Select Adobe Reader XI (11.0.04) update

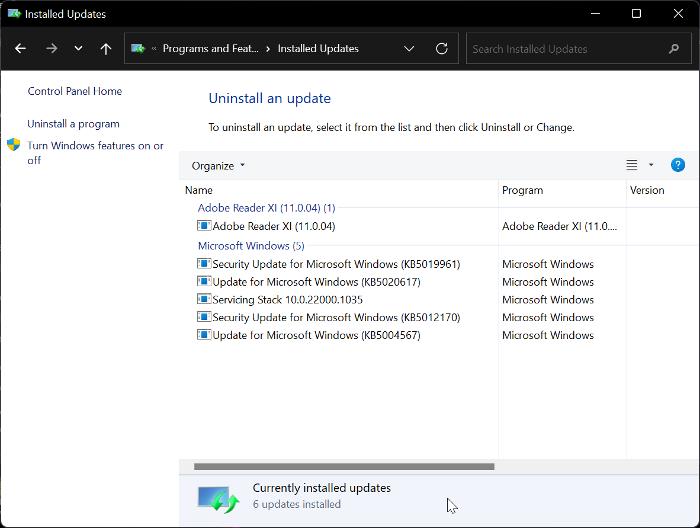coord(274,226)
